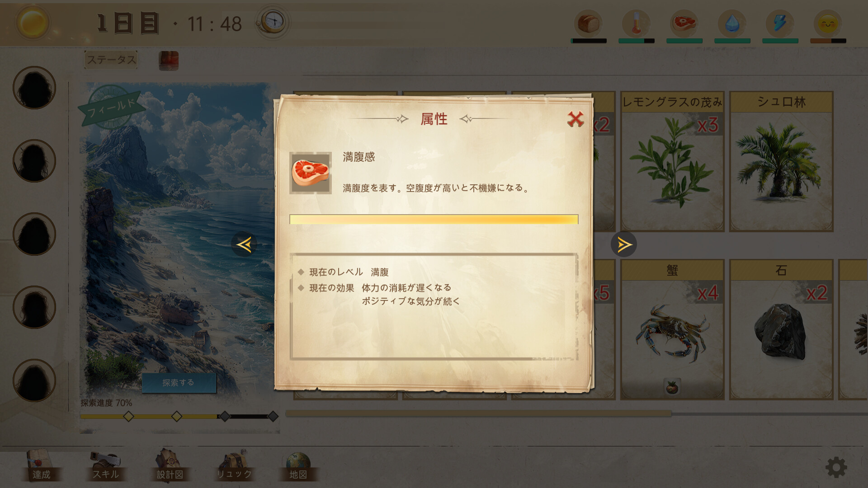Click the meat satiety icon in top bar
Screen dimensions: 868x488
pyautogui.click(x=684, y=23)
